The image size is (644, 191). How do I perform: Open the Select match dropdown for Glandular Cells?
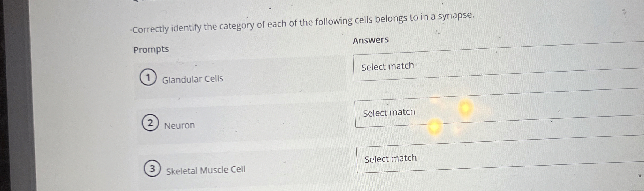(455, 67)
